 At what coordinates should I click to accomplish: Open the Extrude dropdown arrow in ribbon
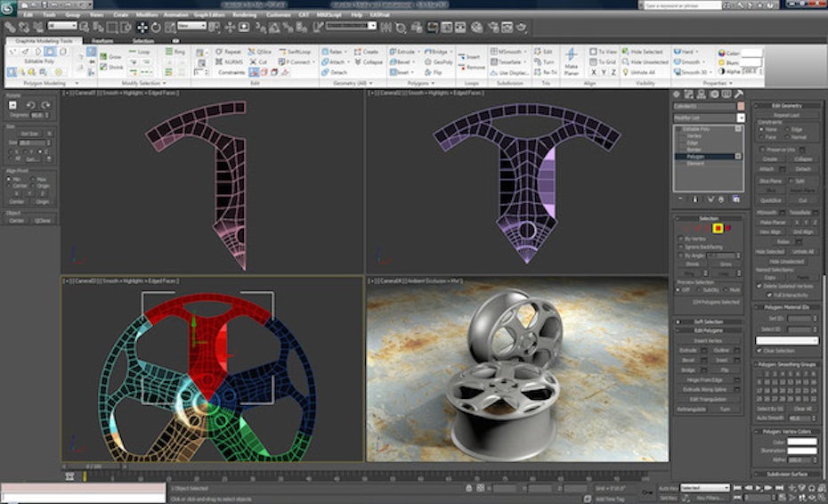[x=420, y=52]
